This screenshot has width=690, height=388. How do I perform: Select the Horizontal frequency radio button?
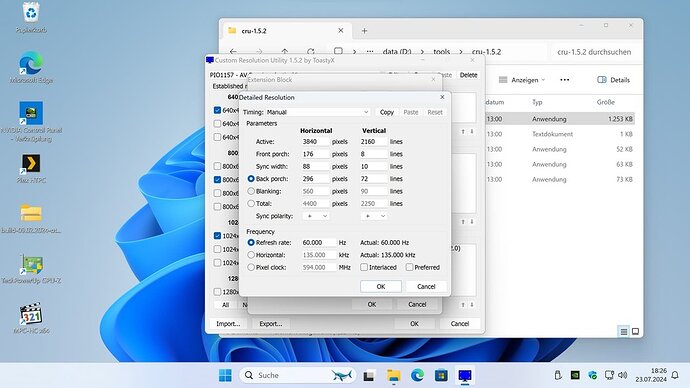[x=251, y=255]
